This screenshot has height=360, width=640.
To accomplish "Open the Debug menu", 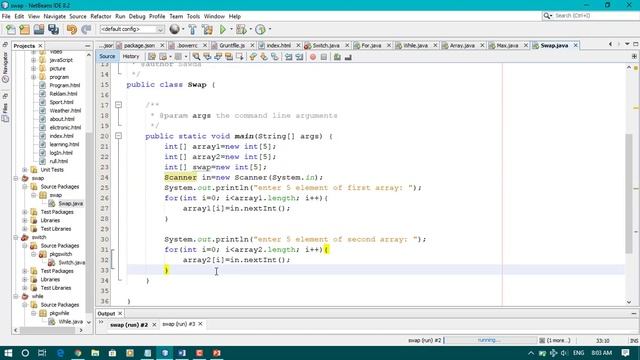I will (137, 16).
